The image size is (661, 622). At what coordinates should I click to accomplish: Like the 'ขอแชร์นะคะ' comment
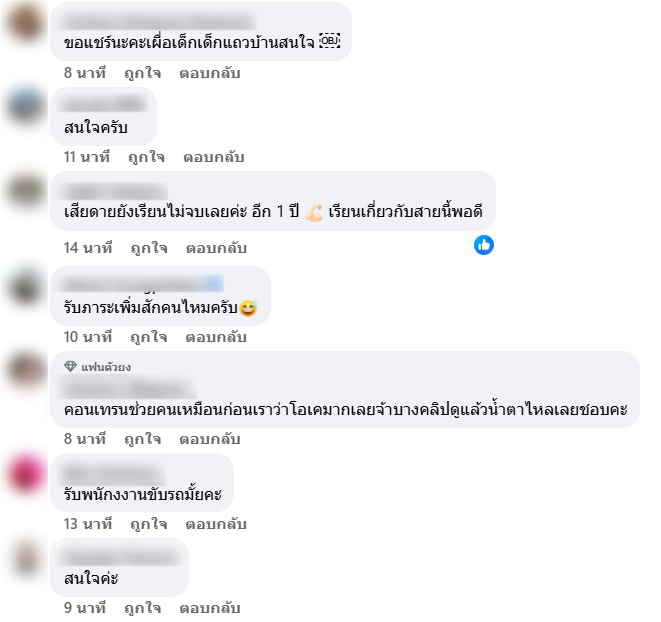click(x=142, y=73)
